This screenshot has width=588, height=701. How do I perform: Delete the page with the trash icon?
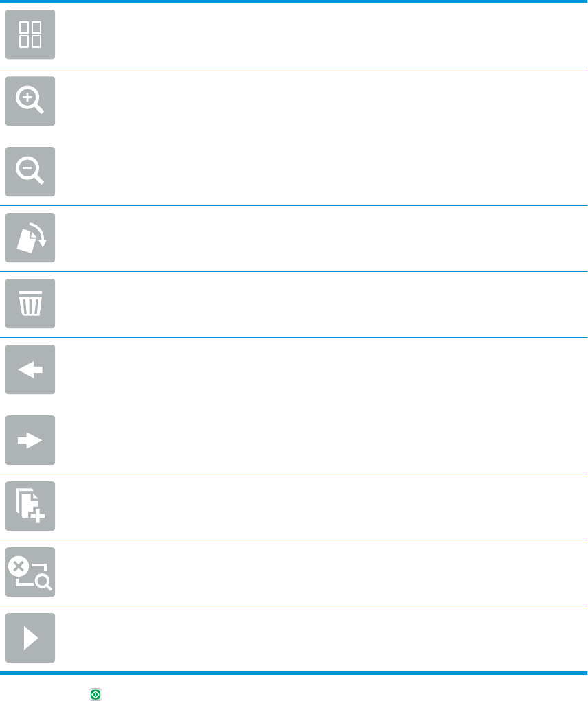[30, 303]
